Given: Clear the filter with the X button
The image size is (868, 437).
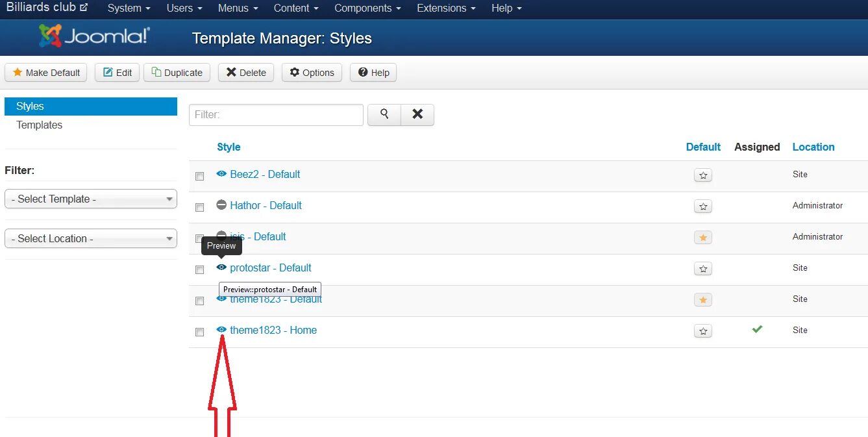Looking at the screenshot, I should (417, 115).
